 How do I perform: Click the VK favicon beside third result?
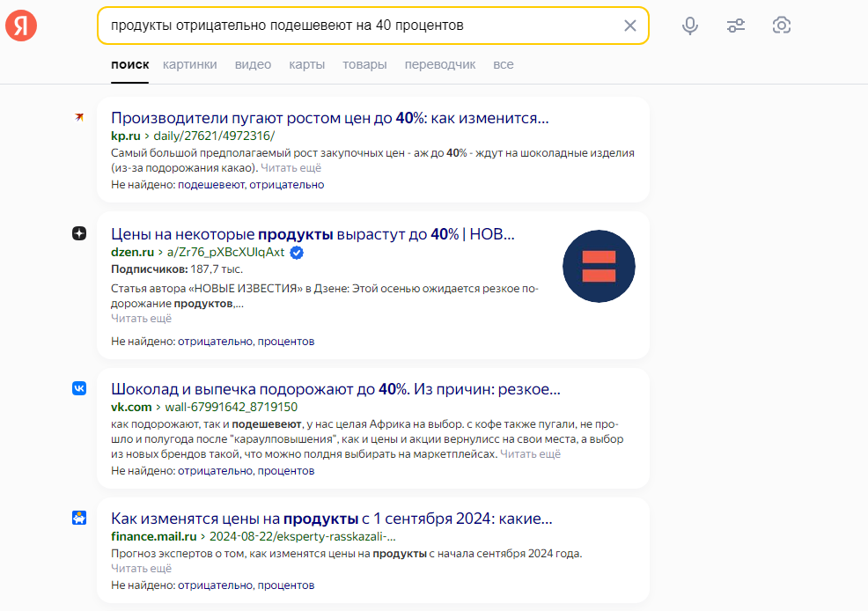click(79, 388)
